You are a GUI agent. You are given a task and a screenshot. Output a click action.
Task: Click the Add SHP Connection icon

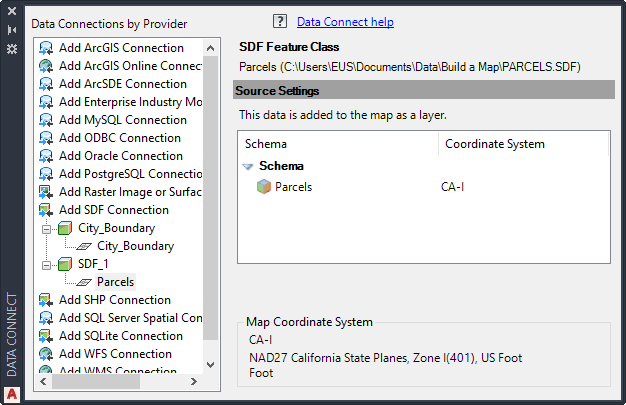(x=46, y=300)
